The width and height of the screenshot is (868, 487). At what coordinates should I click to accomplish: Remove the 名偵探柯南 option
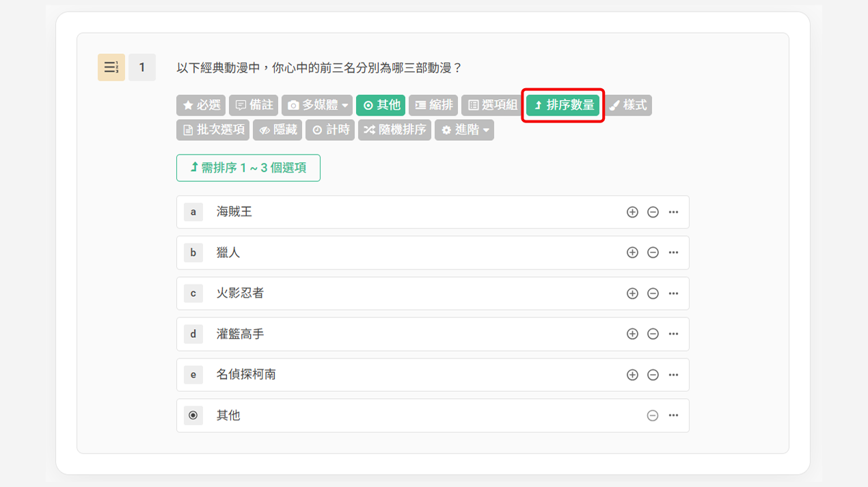653,375
